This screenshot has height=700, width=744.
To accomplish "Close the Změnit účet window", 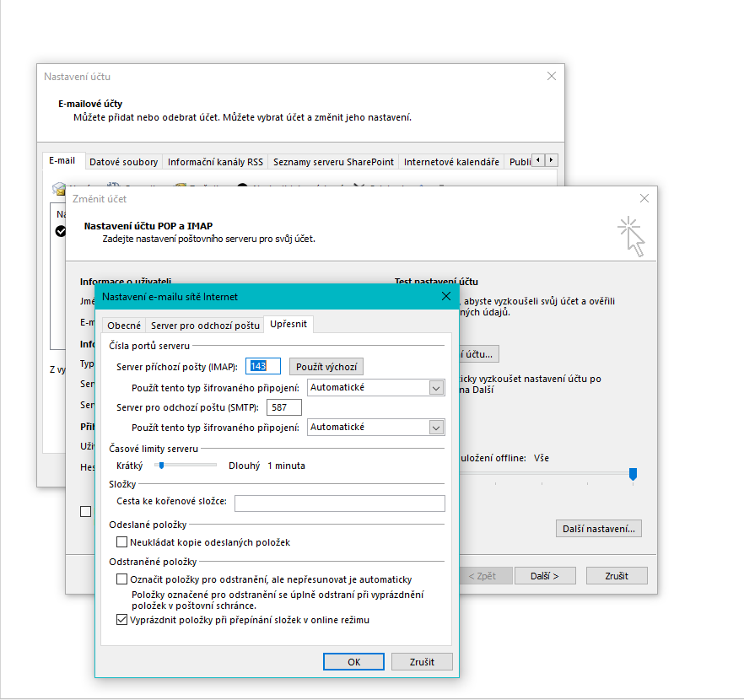I will pos(644,198).
